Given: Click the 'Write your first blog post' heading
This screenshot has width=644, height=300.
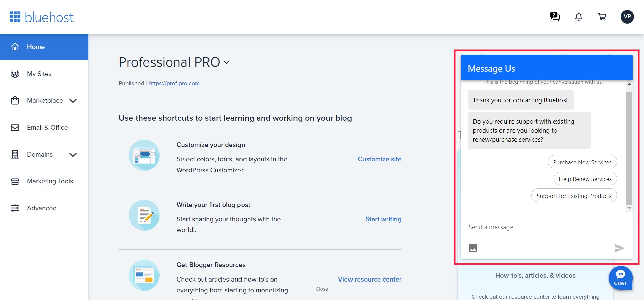Looking at the screenshot, I should click(213, 205).
